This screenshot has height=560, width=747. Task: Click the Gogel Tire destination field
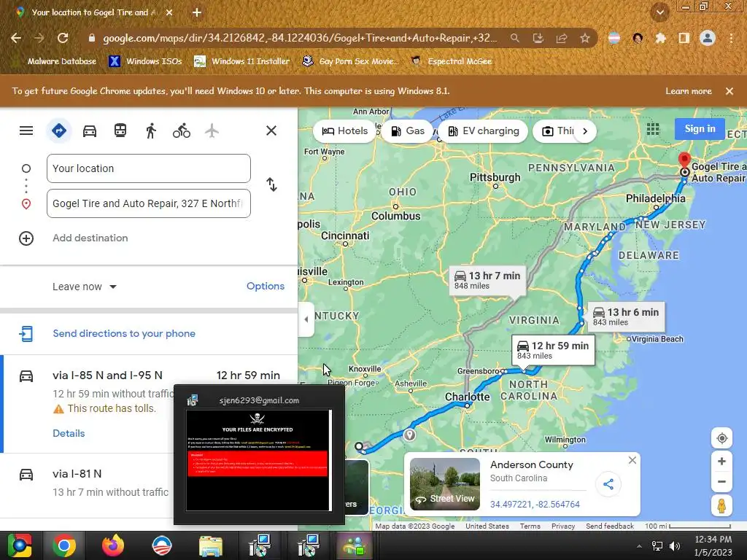pyautogui.click(x=149, y=204)
